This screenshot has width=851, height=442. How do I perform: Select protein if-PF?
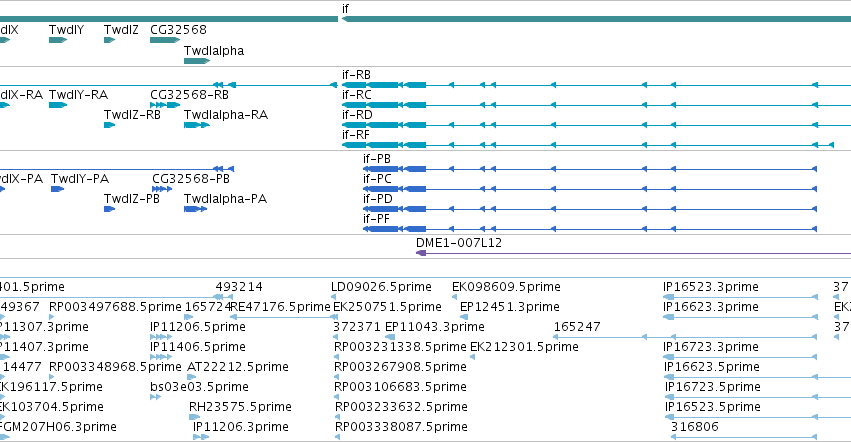click(376, 219)
